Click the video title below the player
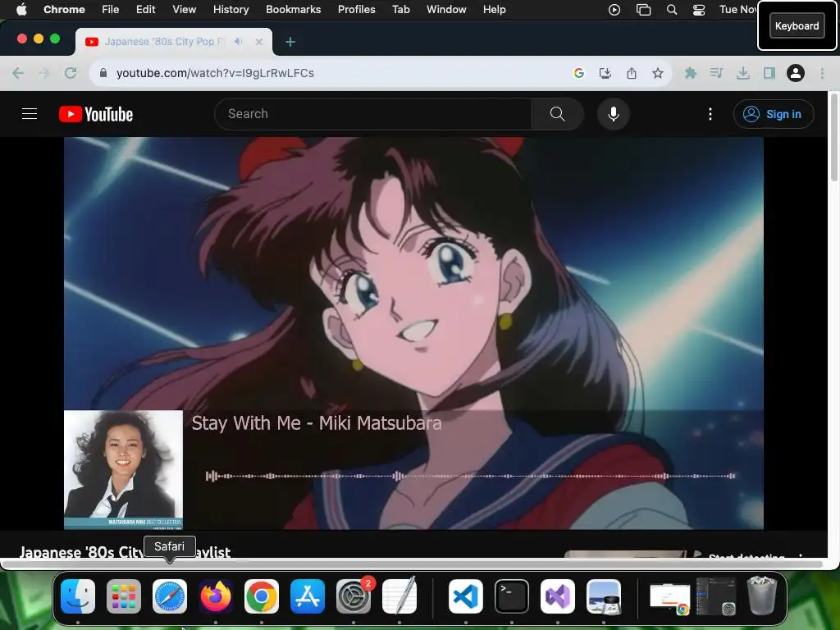This screenshot has height=630, width=840. (x=125, y=552)
